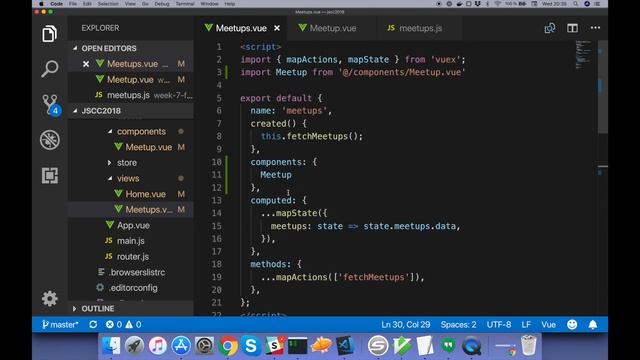
Task: Open the Help menu
Action: click(230, 4)
